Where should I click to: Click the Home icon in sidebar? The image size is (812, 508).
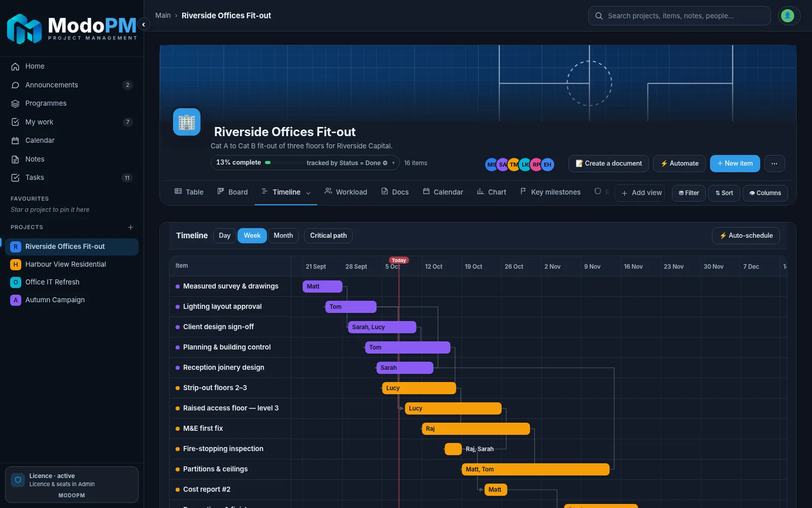coord(15,67)
